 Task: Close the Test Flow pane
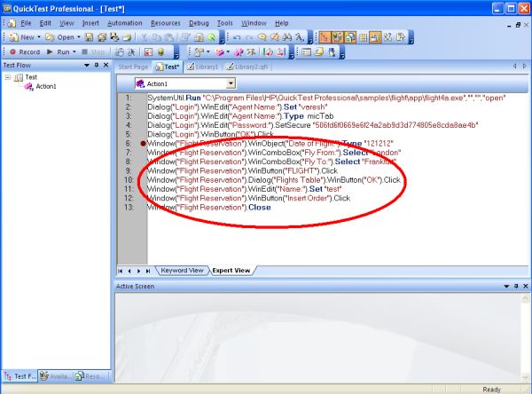point(106,65)
